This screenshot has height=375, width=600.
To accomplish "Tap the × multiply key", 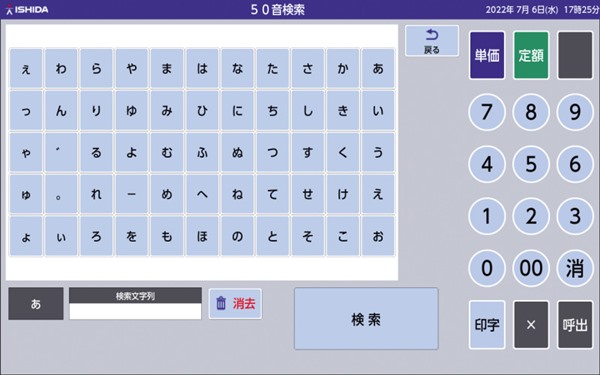I will pos(531,325).
